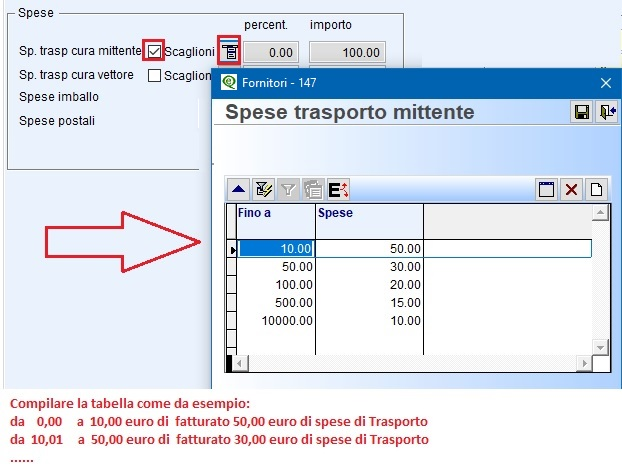Click the exit door icon

[x=607, y=112]
